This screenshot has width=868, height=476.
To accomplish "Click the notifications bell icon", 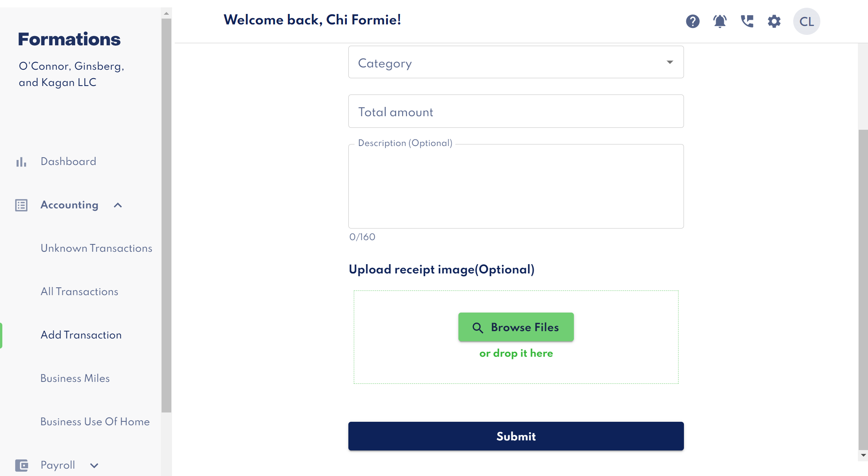I will pyautogui.click(x=720, y=22).
